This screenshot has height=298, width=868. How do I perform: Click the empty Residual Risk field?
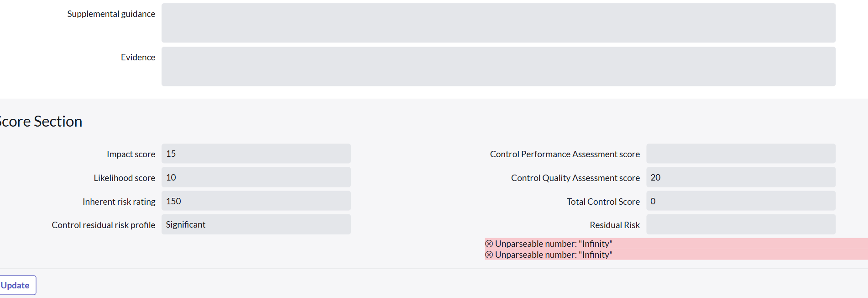(740, 224)
